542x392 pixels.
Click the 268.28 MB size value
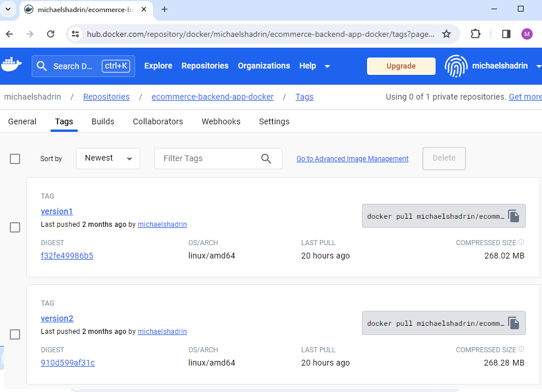[504, 363]
